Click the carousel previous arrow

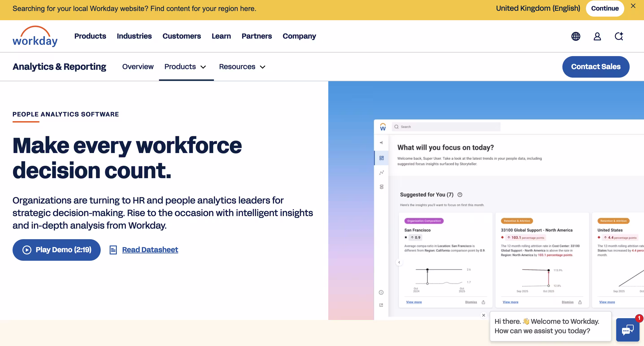(x=399, y=262)
